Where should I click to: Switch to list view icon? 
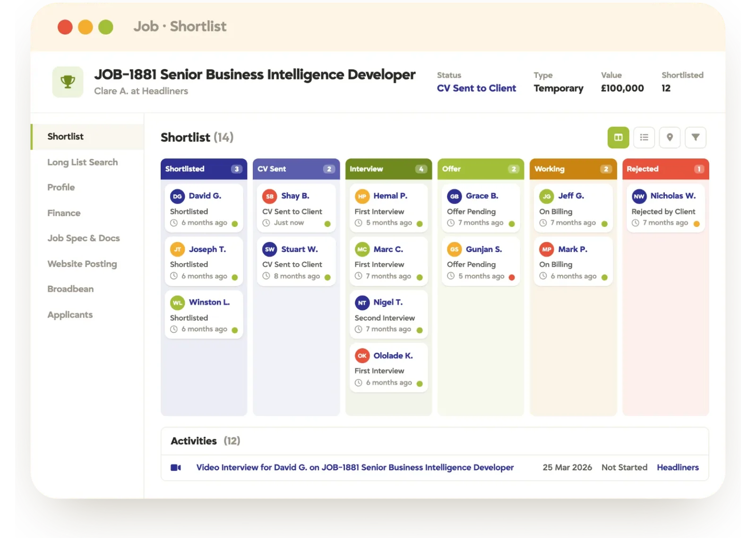click(x=644, y=138)
